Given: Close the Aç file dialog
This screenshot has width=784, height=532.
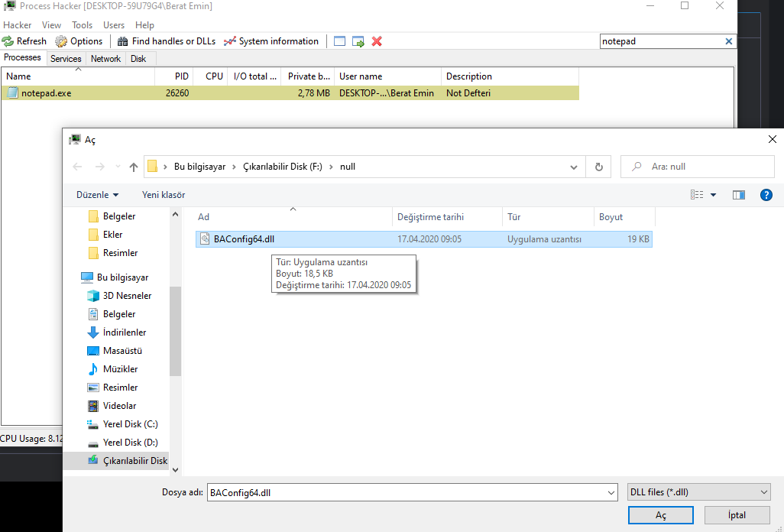Looking at the screenshot, I should coord(772,140).
